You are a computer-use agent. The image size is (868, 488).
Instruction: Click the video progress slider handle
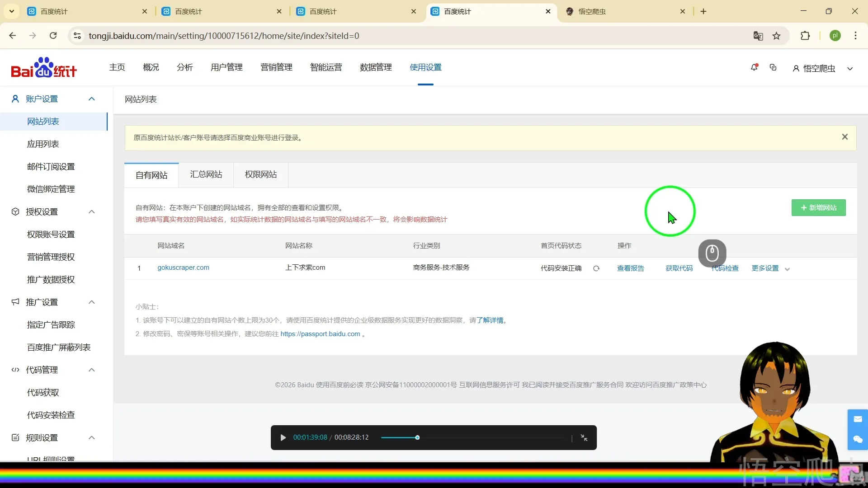[x=417, y=437]
